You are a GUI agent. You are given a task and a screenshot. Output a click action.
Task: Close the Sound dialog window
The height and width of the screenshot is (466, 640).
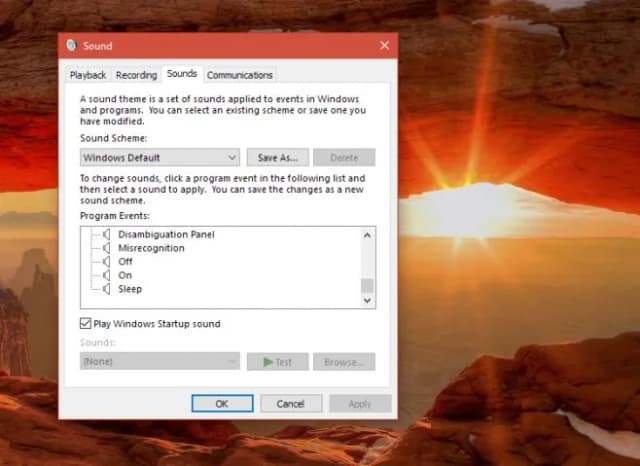point(385,46)
